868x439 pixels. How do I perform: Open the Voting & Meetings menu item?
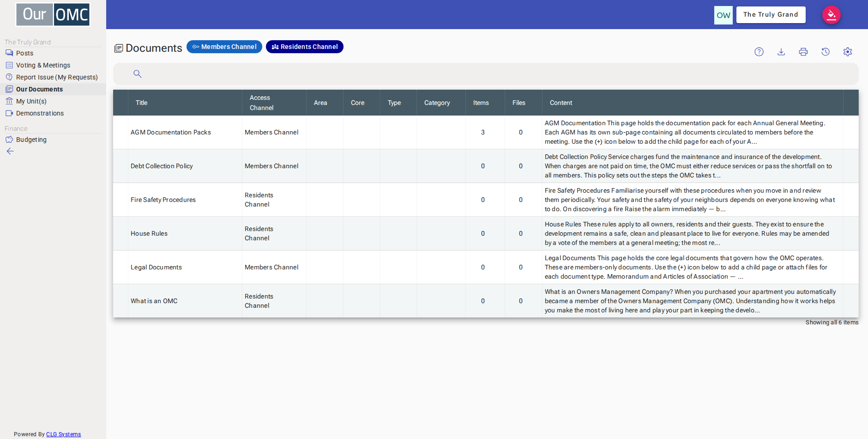(53, 65)
